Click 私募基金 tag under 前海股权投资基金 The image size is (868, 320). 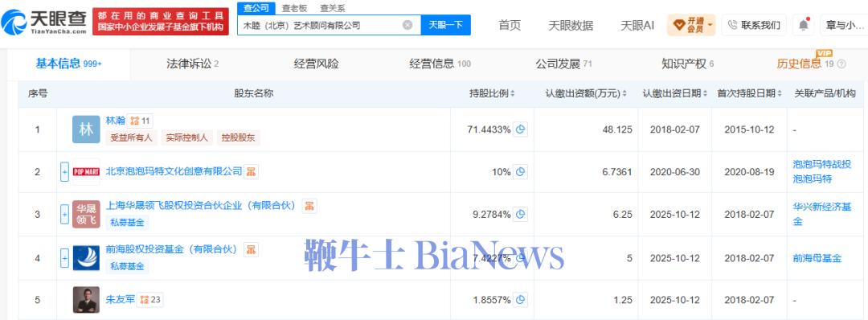(127, 266)
